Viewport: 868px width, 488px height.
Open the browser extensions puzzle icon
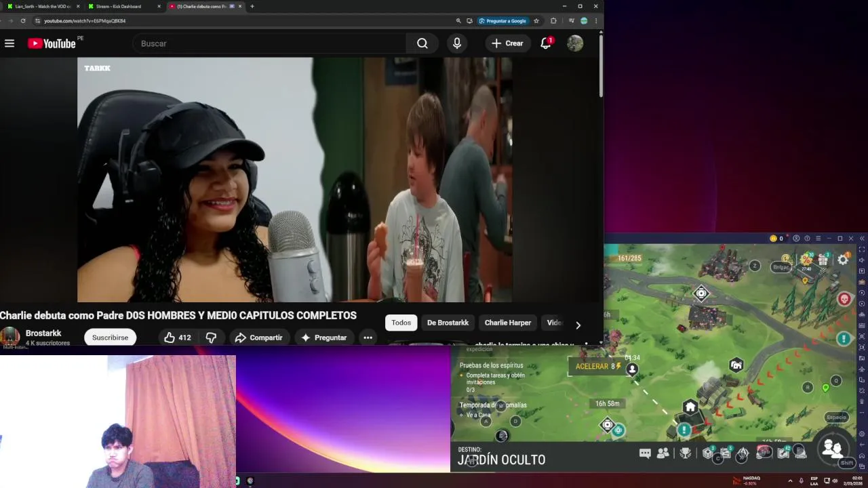tap(553, 21)
